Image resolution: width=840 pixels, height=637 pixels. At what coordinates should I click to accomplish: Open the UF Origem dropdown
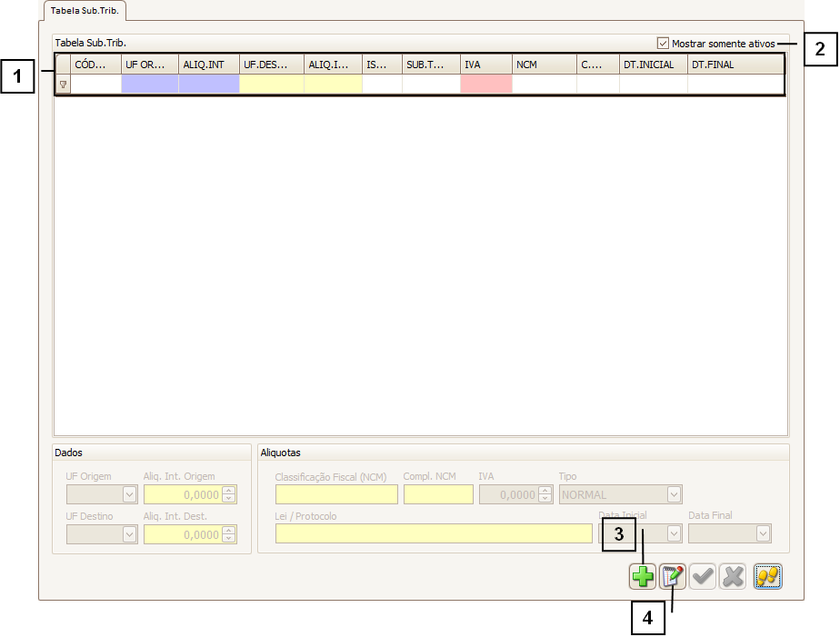tap(129, 495)
